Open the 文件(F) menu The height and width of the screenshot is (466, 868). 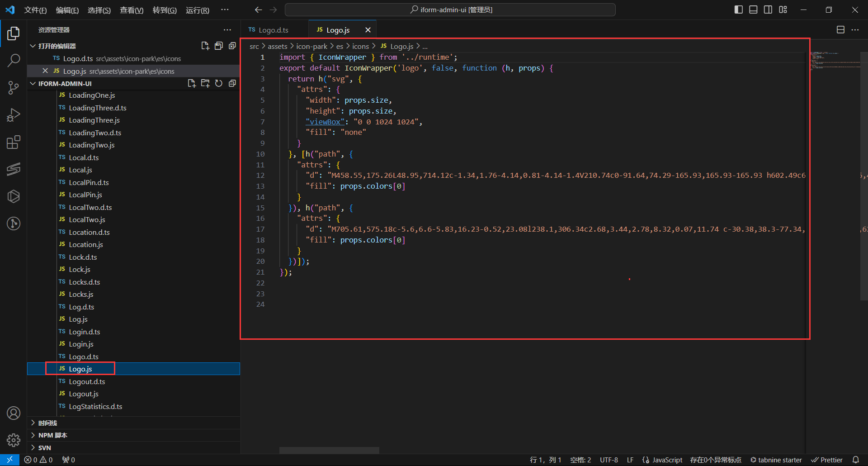tap(35, 10)
